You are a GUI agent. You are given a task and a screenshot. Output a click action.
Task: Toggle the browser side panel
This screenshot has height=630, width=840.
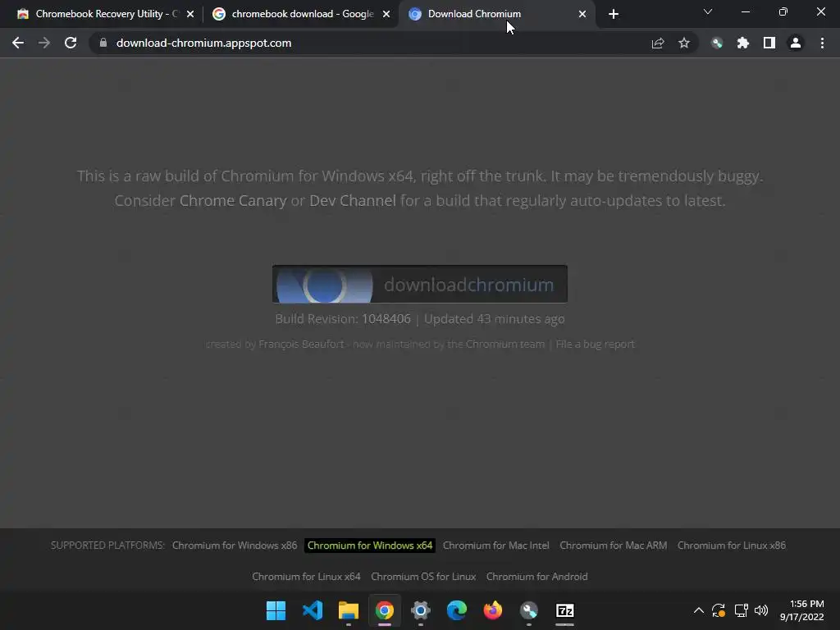click(x=769, y=43)
